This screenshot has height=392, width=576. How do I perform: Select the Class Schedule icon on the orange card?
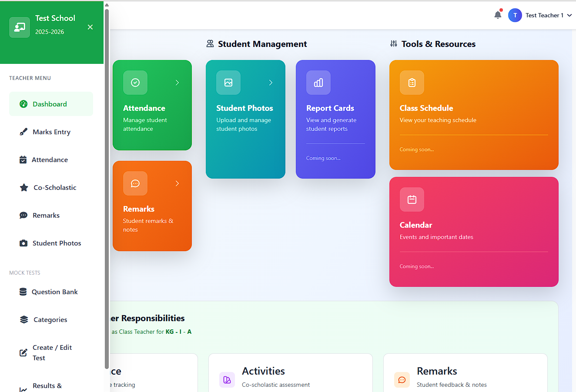pyautogui.click(x=412, y=83)
